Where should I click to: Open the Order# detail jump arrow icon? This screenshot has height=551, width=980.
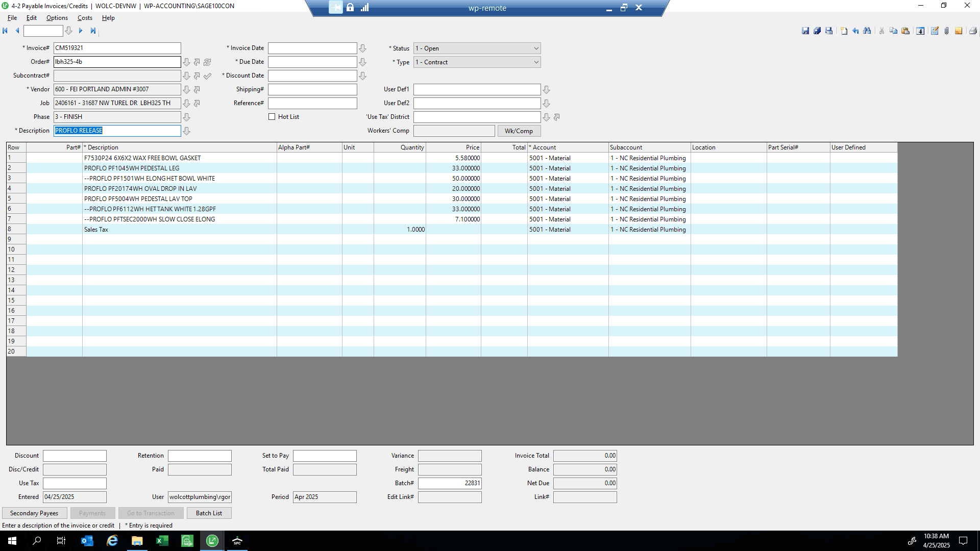[197, 62]
